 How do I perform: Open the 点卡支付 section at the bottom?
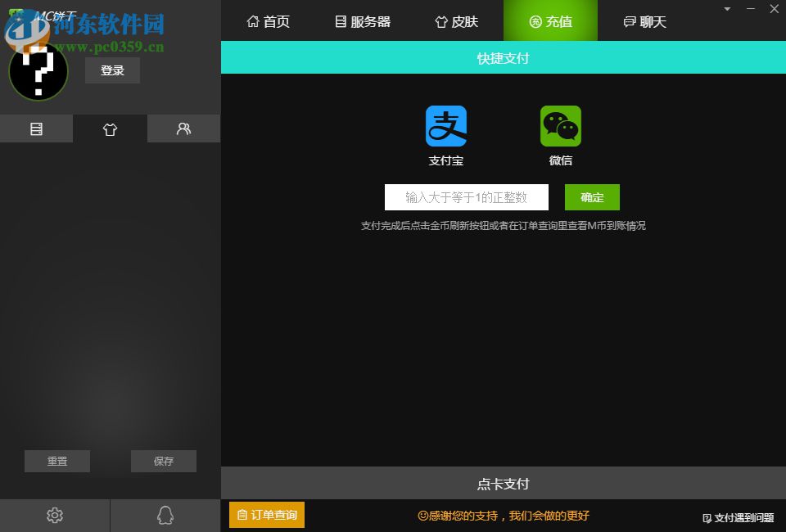[x=503, y=483]
